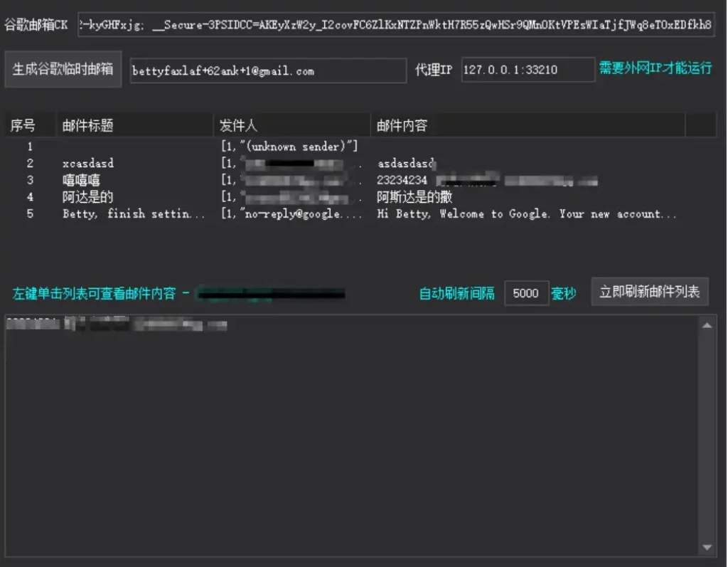The width and height of the screenshot is (728, 567).
Task: Click the content cell 阿斯达是的撒
Action: point(414,197)
